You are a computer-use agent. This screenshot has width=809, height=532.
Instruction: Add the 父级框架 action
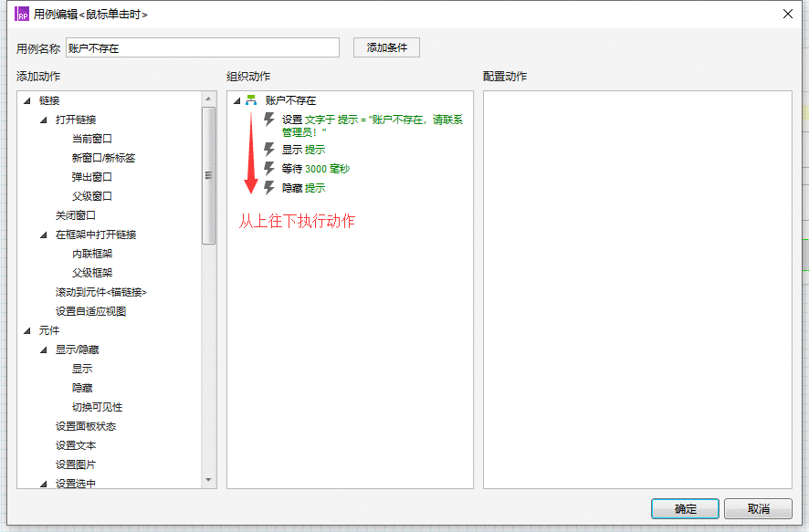(92, 273)
